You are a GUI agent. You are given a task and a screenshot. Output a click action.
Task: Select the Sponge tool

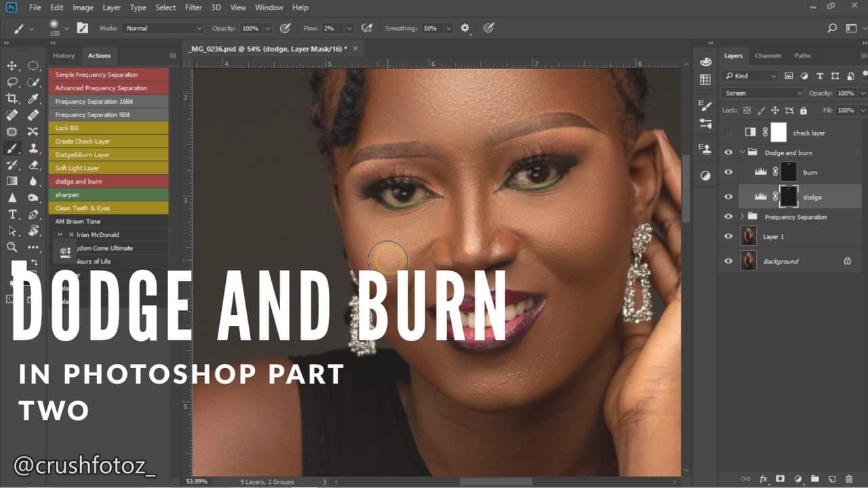33,198
